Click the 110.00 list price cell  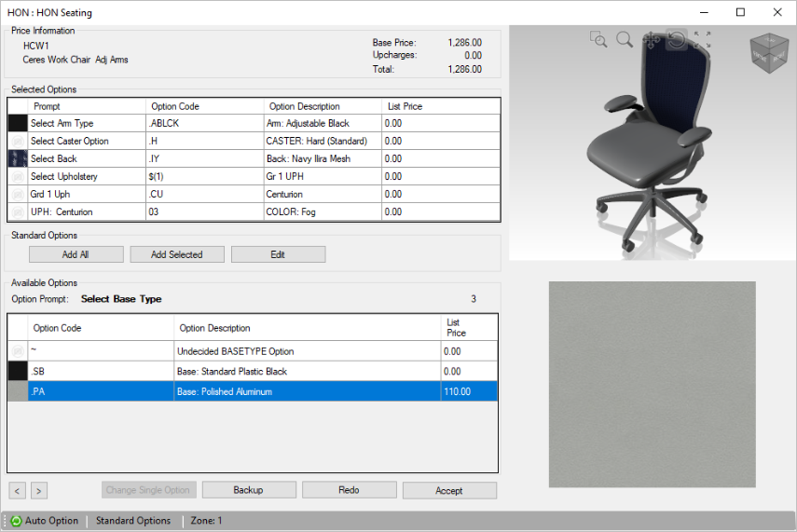(469, 391)
